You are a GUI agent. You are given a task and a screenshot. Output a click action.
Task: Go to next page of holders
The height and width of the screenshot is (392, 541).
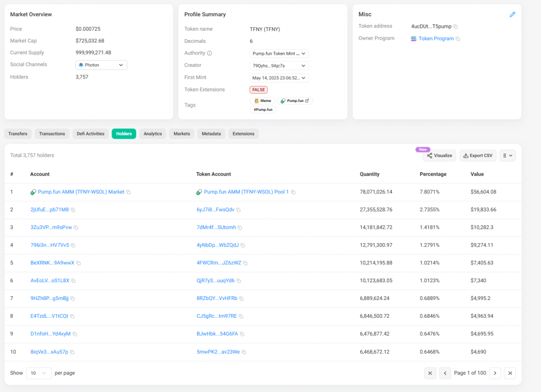click(495, 373)
